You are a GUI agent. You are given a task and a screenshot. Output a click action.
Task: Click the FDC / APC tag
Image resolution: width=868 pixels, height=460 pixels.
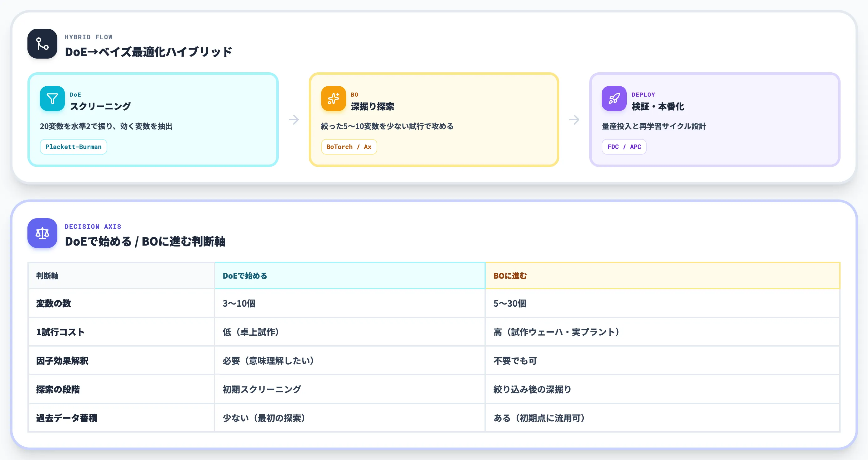click(624, 147)
